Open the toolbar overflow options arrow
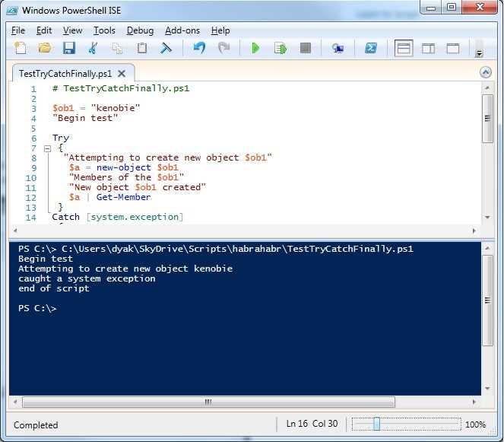Viewport: 504px width, 442px height. (479, 52)
